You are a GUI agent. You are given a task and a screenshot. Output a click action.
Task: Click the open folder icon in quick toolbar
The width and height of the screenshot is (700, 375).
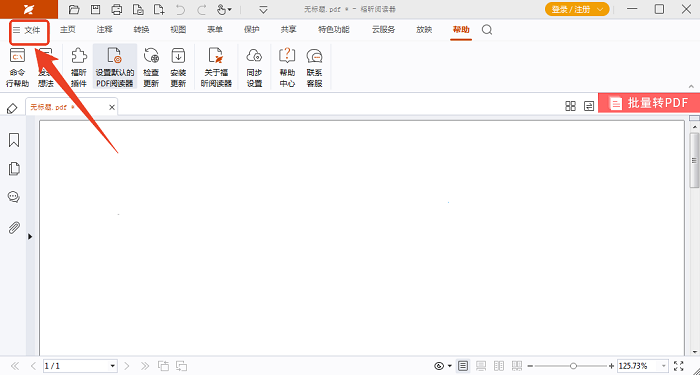[x=74, y=9]
